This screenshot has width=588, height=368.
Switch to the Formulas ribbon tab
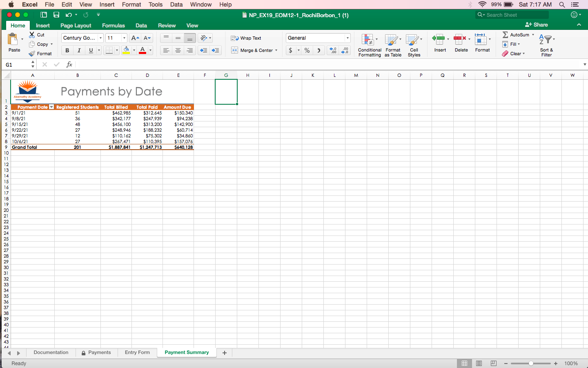click(113, 25)
